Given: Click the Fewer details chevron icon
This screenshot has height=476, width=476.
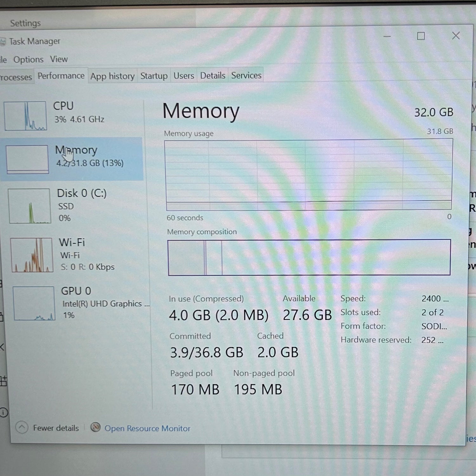Looking at the screenshot, I should 22,427.
